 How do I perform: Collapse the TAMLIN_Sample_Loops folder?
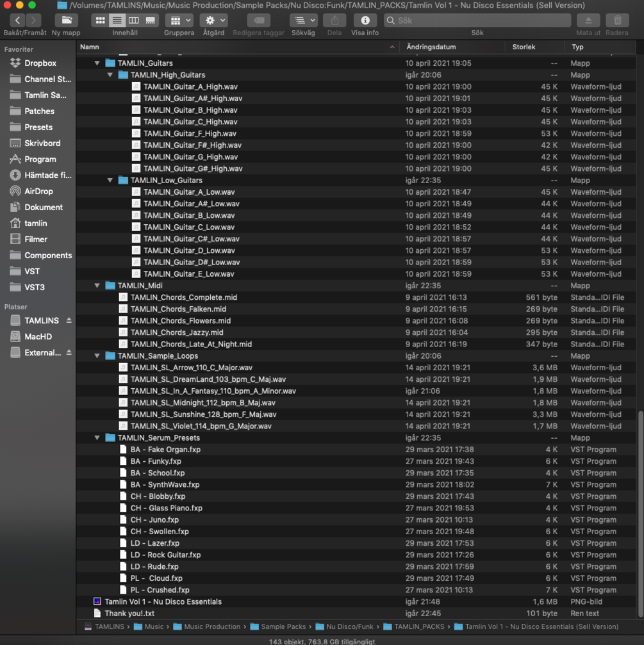click(x=97, y=356)
